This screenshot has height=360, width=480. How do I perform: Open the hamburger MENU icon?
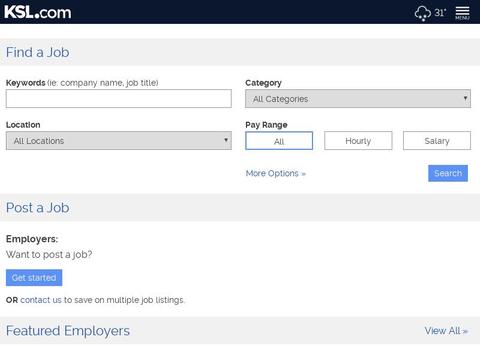click(462, 13)
